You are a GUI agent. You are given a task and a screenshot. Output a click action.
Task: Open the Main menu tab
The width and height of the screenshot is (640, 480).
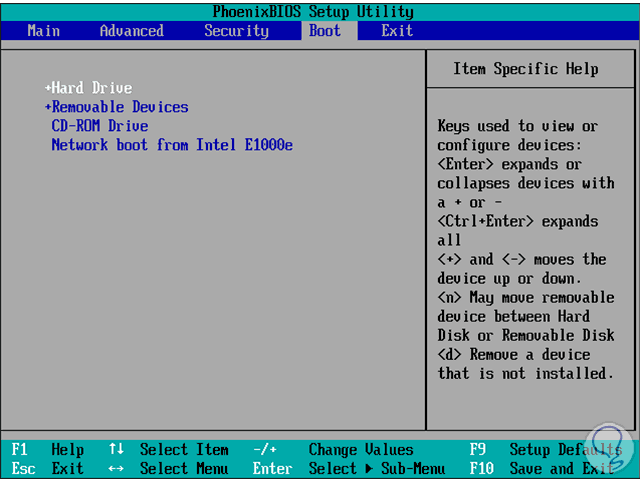coord(44,31)
